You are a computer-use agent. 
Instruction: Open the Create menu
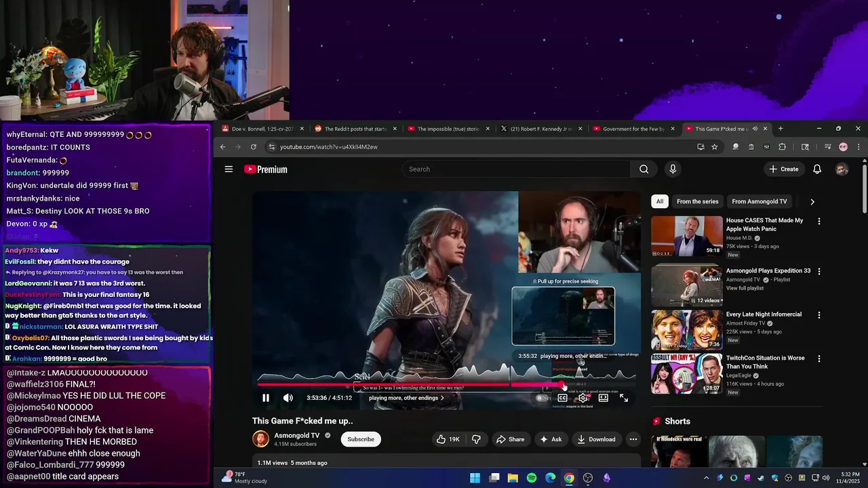pos(785,169)
